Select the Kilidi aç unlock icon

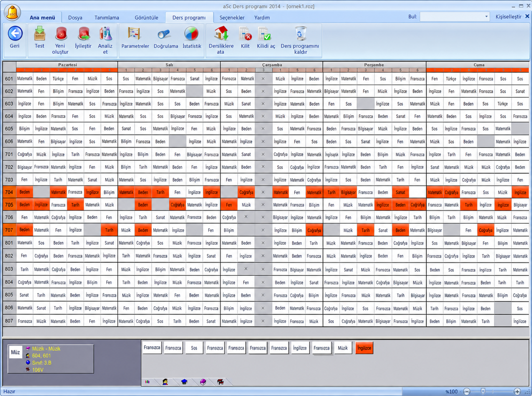(265, 34)
